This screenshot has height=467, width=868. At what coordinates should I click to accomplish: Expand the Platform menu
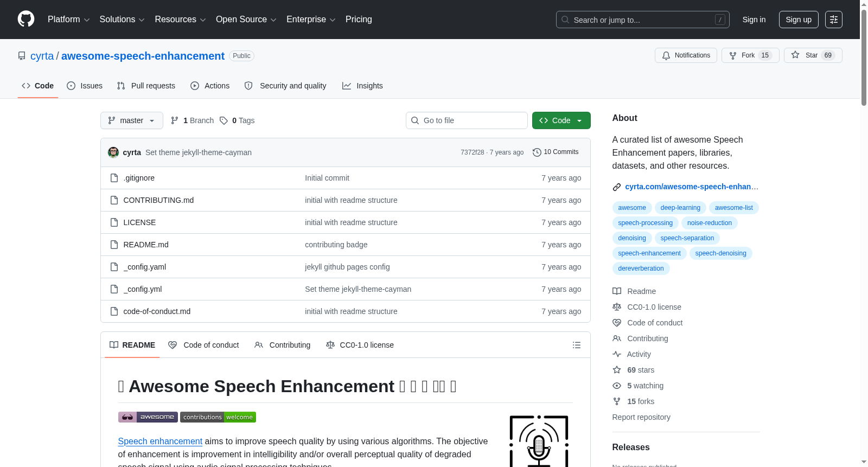pyautogui.click(x=69, y=20)
